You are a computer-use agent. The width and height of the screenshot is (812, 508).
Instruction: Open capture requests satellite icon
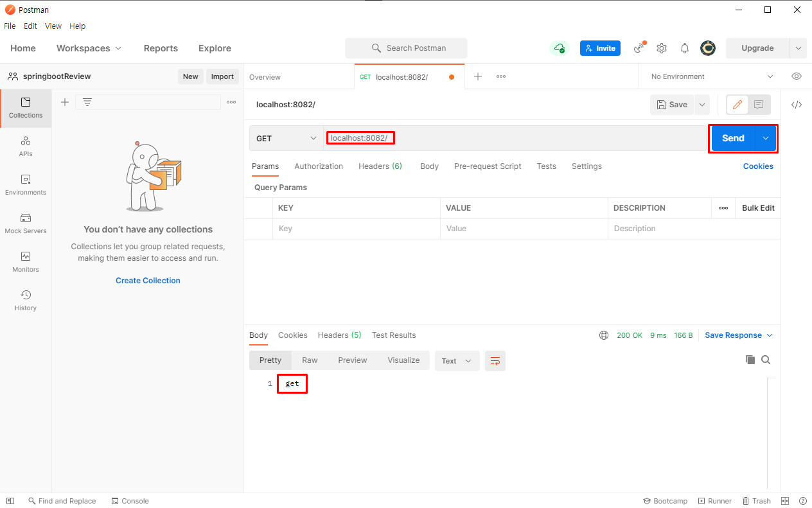[x=639, y=48]
